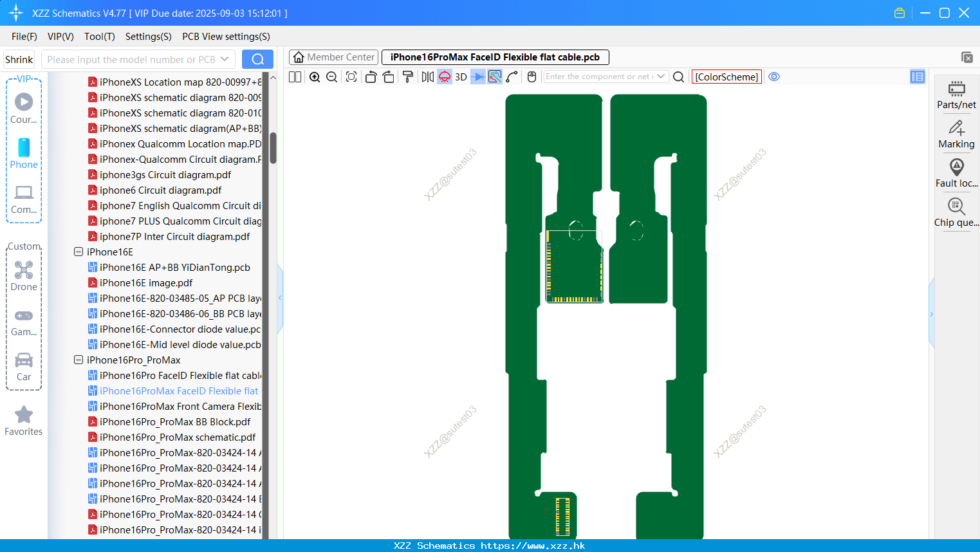Screen dimensions: 980x552
Task: Toggle the diode symbol tool
Action: [x=478, y=77]
